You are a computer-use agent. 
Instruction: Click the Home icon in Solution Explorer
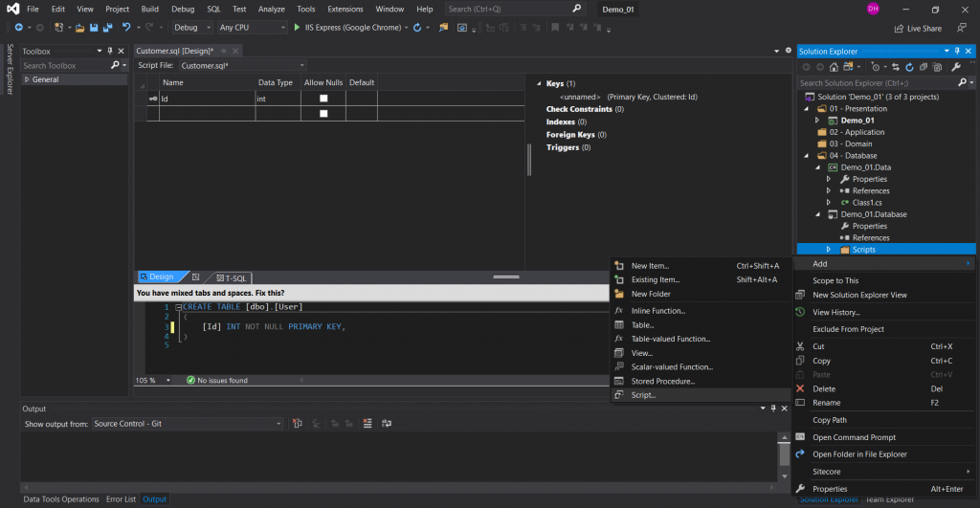point(835,67)
